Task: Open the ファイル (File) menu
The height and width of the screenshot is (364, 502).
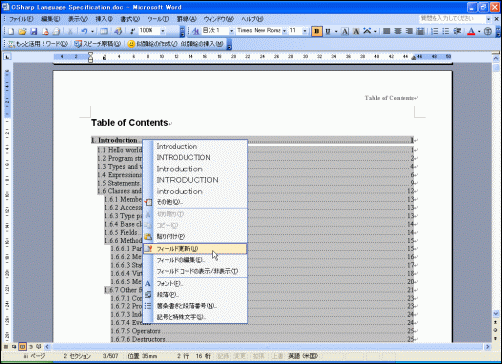Action: pos(21,19)
